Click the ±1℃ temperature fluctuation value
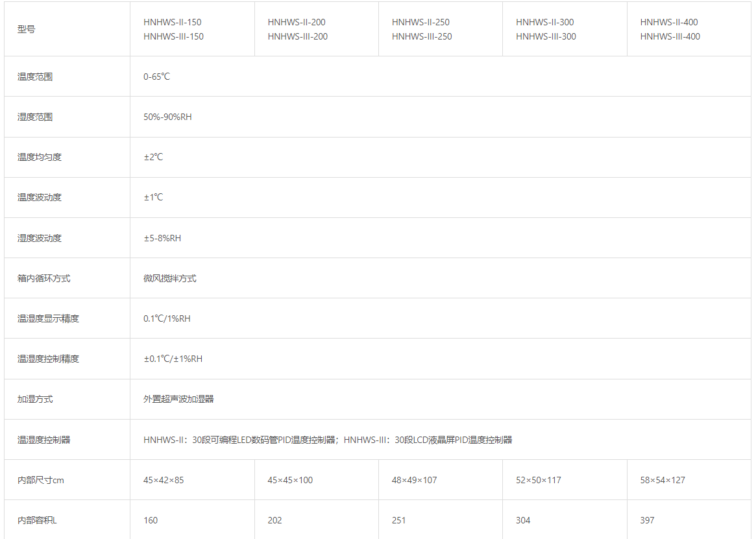Screen dimensions: 756x539 (153, 197)
